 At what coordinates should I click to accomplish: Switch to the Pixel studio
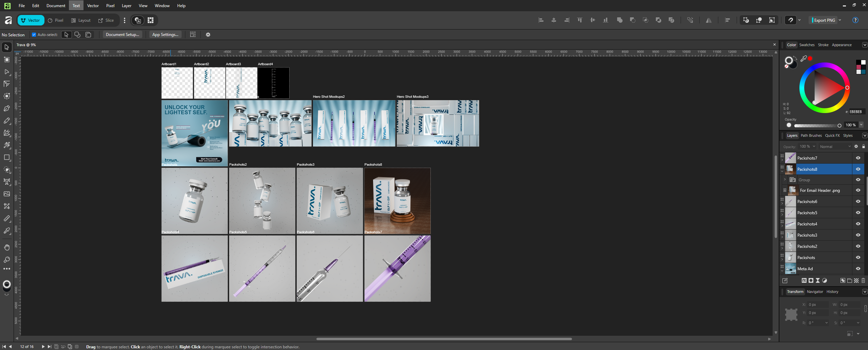tap(56, 20)
